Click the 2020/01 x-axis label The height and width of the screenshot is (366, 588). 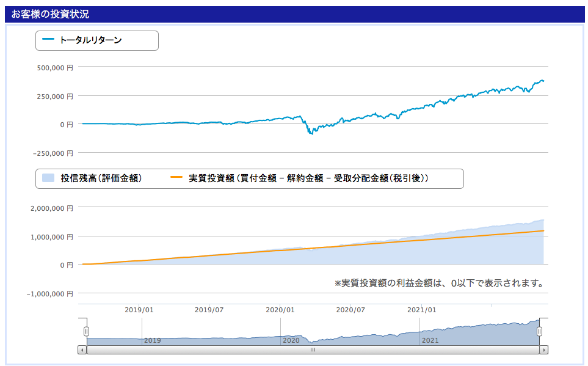pyautogui.click(x=280, y=310)
